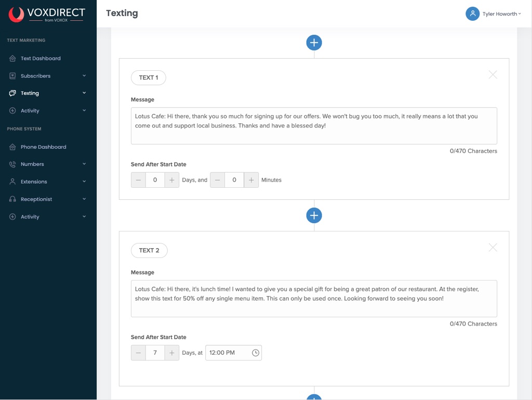Remove Text 1 with X icon

click(x=493, y=75)
